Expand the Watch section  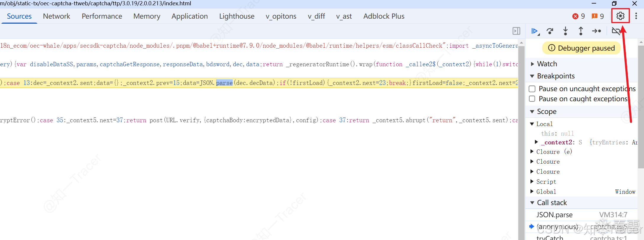(x=533, y=64)
